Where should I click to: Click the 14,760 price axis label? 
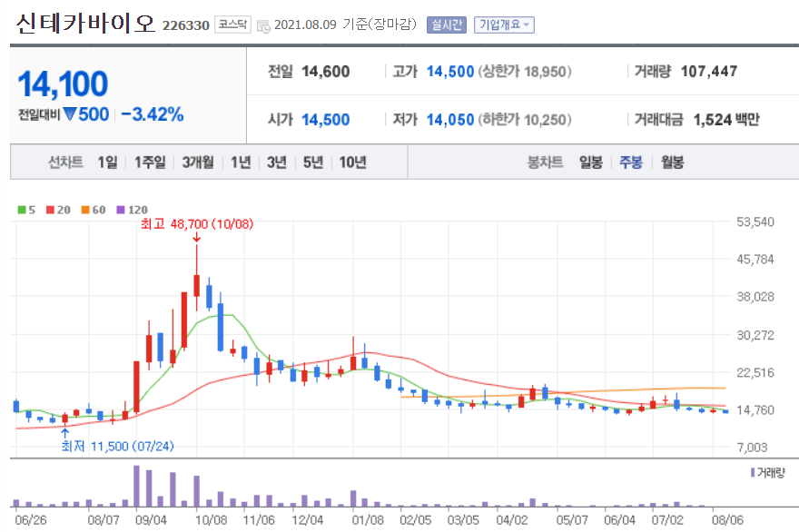click(755, 410)
